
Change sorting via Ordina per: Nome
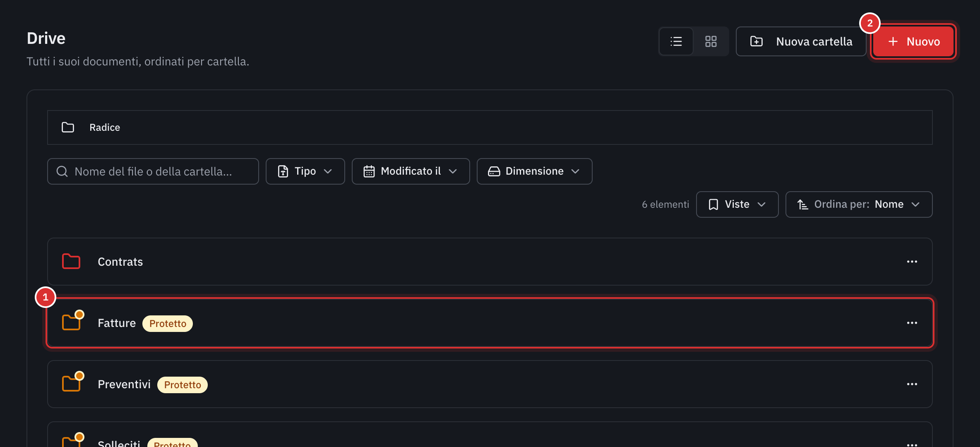(x=859, y=204)
